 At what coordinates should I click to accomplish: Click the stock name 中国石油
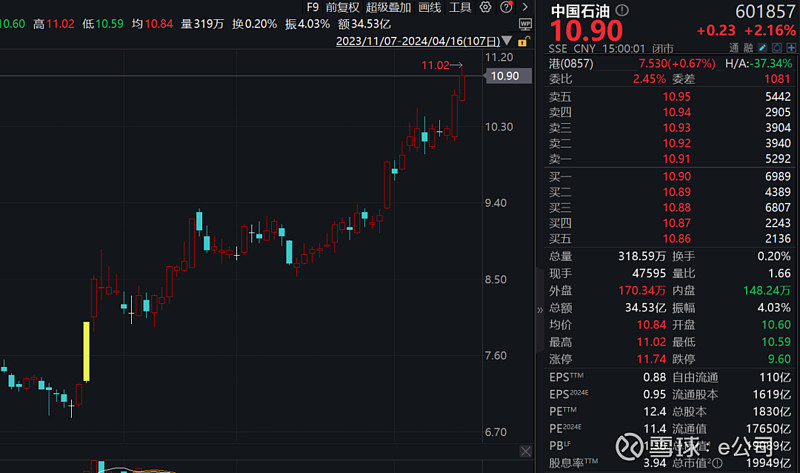click(581, 11)
